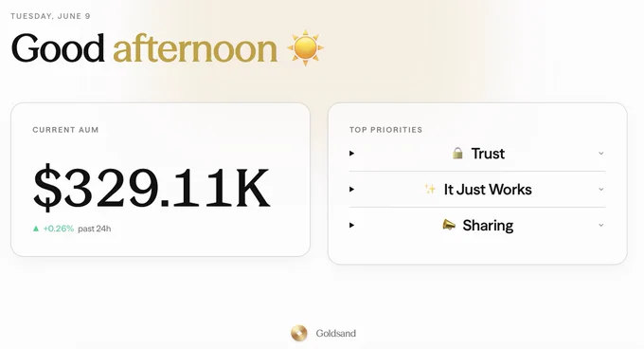
Task: Select the Sharing priority label
Action: pyautogui.click(x=488, y=226)
